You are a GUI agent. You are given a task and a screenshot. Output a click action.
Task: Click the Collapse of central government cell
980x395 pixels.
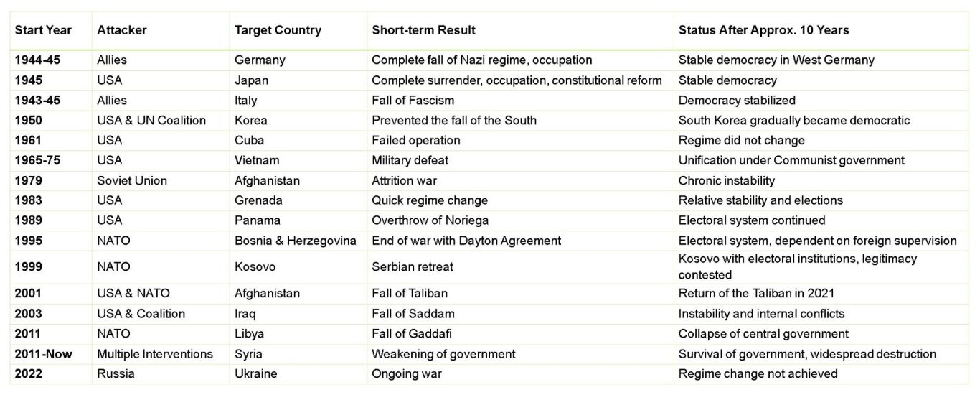[763, 334]
